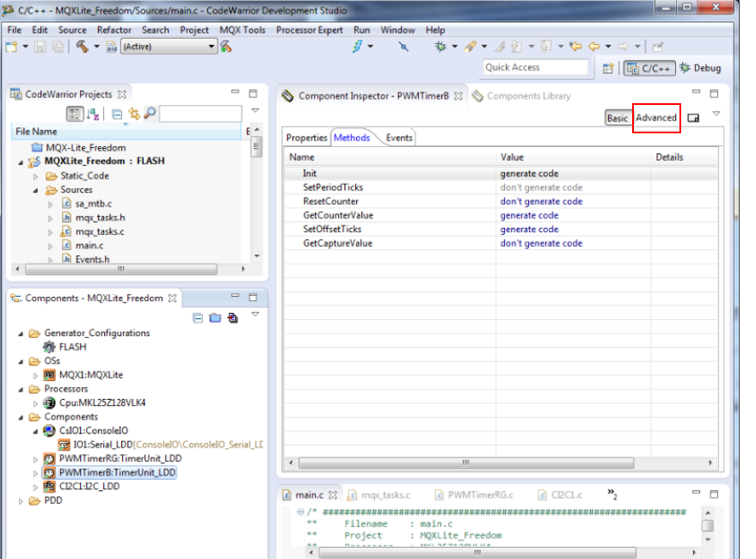Click the link with editor icon in Projects
This screenshot has width=756, height=559.
(133, 114)
